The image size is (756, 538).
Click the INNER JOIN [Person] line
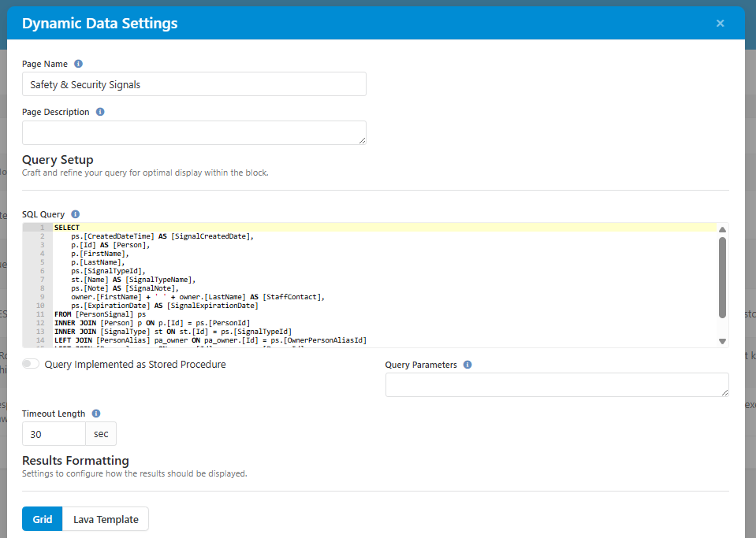pyautogui.click(x=152, y=323)
